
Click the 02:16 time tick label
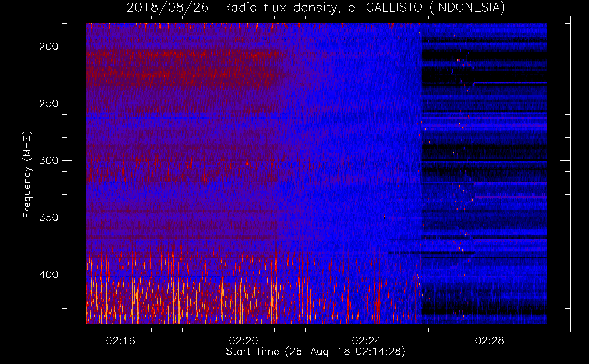(x=120, y=341)
